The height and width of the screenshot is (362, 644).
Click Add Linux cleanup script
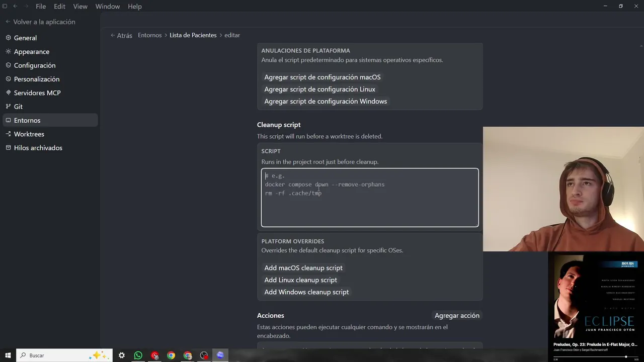tap(301, 280)
